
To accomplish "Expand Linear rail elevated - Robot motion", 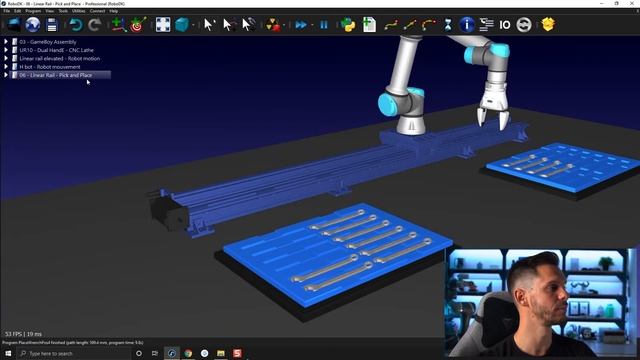I will coord(6,58).
